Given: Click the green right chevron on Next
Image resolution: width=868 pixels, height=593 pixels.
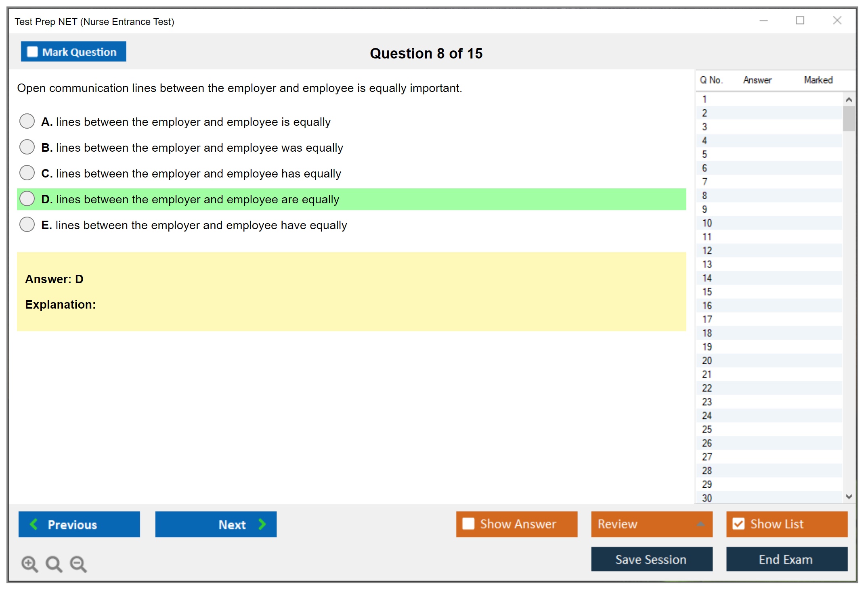Looking at the screenshot, I should tap(262, 524).
